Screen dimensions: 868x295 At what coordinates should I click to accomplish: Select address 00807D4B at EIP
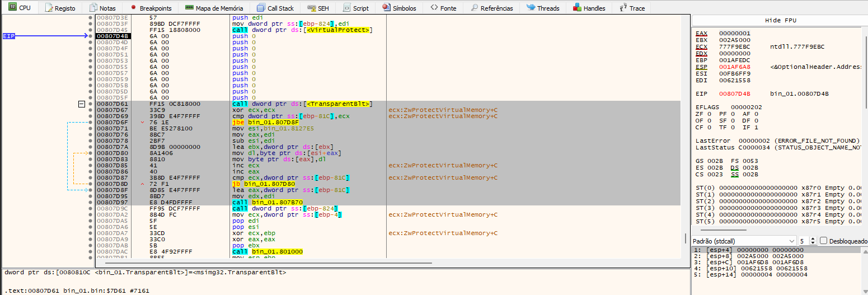click(x=112, y=36)
